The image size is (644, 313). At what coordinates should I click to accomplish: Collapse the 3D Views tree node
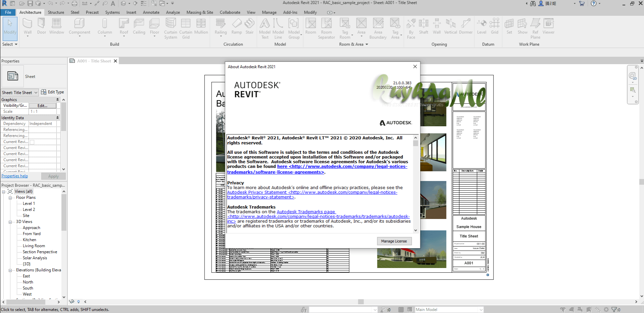pos(10,222)
